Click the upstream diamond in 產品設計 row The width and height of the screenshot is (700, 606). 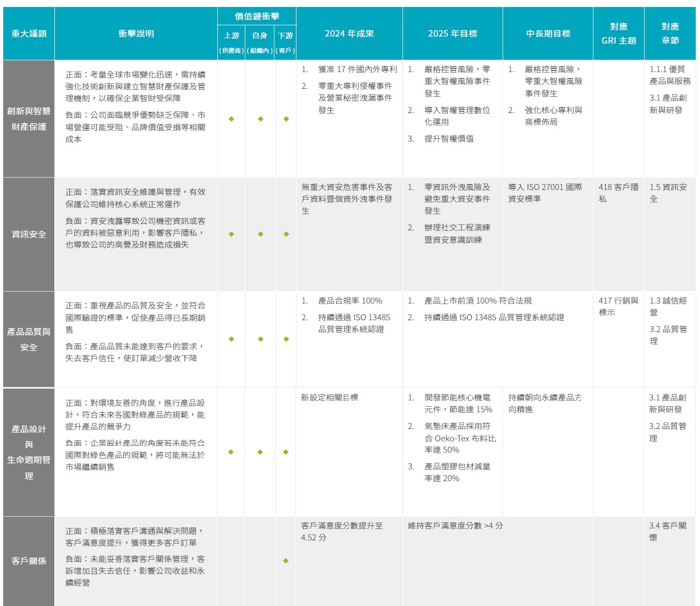[x=231, y=452]
